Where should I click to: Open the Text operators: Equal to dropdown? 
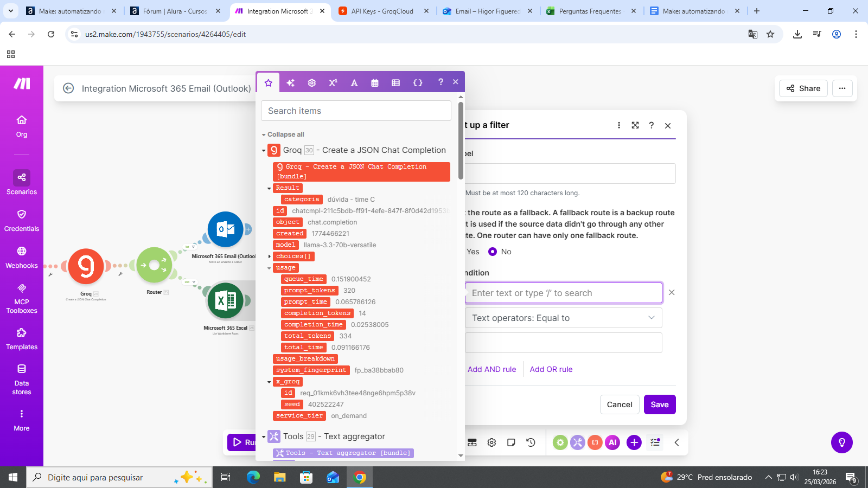coord(563,318)
